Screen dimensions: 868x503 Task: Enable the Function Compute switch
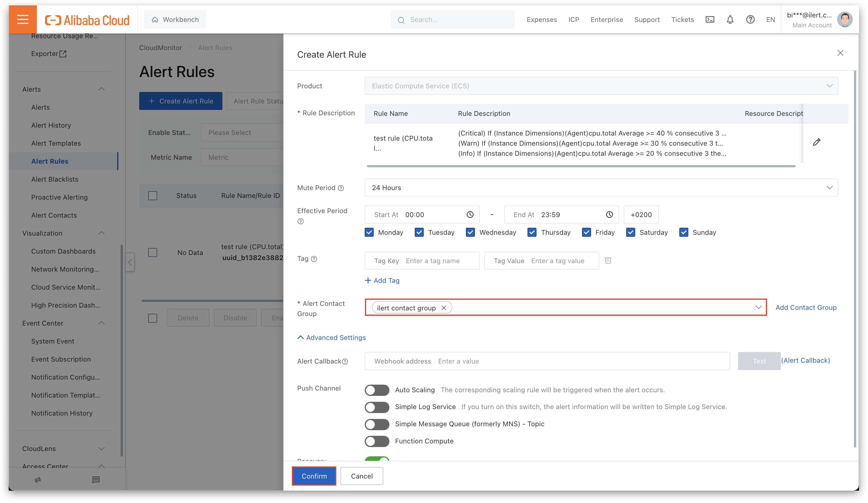click(x=377, y=441)
